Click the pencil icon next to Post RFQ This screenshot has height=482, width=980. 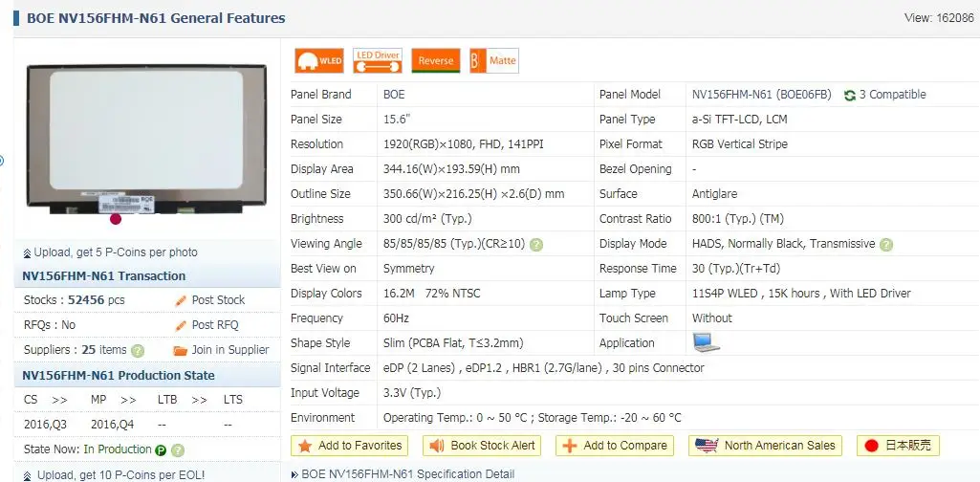tap(181, 326)
